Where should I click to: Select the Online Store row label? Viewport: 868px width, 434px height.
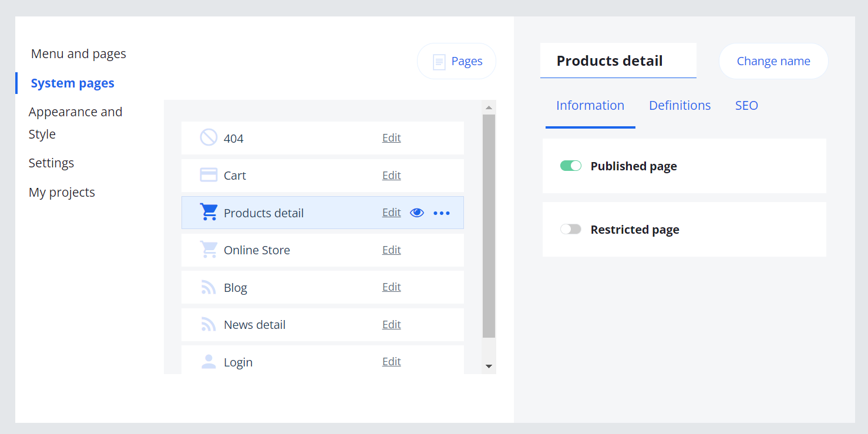coord(257,250)
